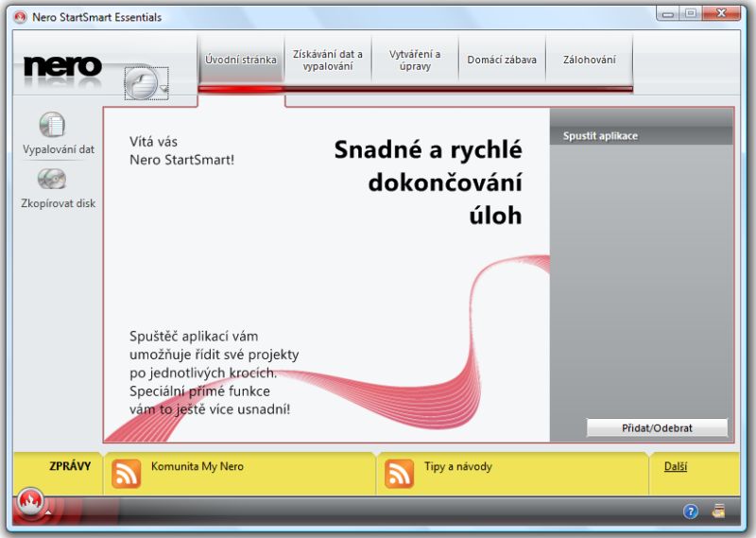Click the red Nero flame button
756x538 pixels.
tap(30, 502)
